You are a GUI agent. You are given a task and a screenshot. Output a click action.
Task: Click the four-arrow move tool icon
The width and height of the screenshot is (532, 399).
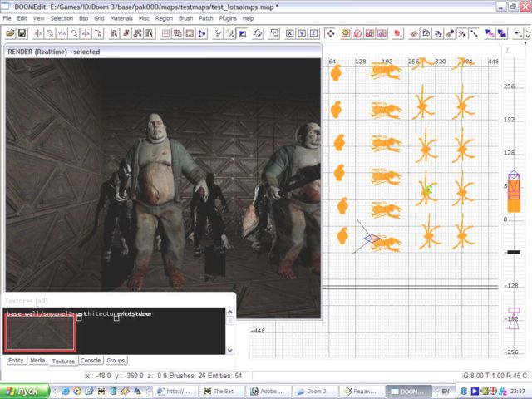pos(330,33)
